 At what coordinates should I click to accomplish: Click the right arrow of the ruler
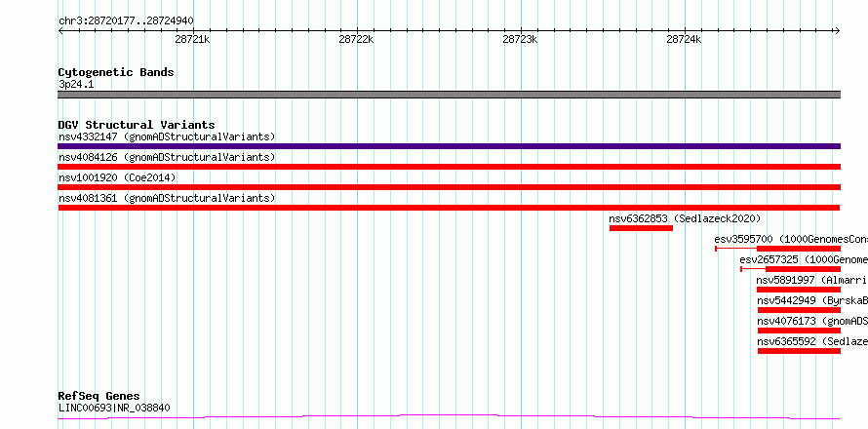coord(837,31)
